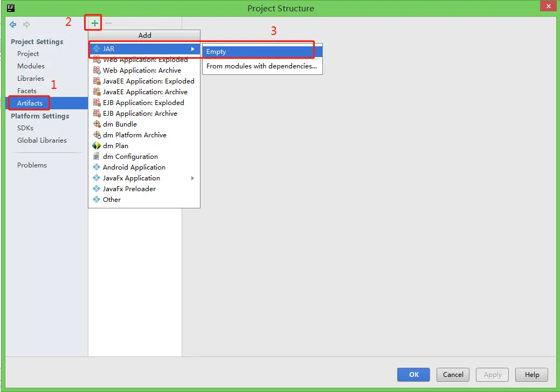Image resolution: width=560 pixels, height=392 pixels.
Task: Open Global Libraries settings
Action: pyautogui.click(x=42, y=140)
